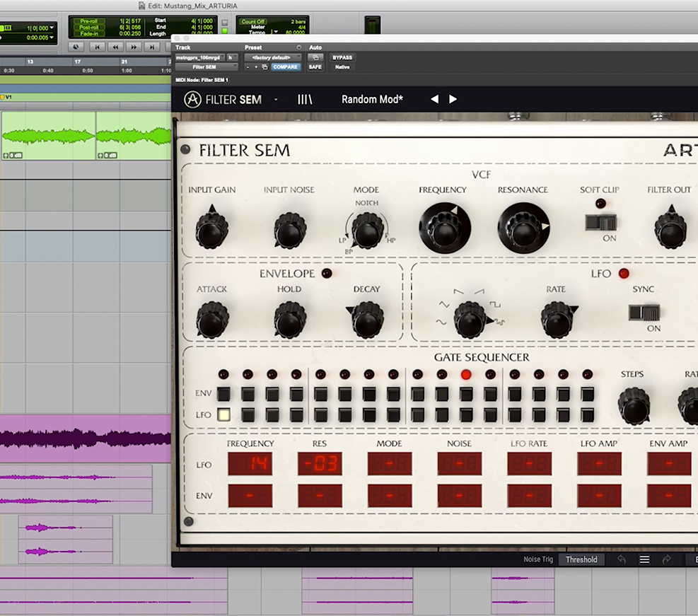Open the preset browser library icon

click(x=305, y=99)
